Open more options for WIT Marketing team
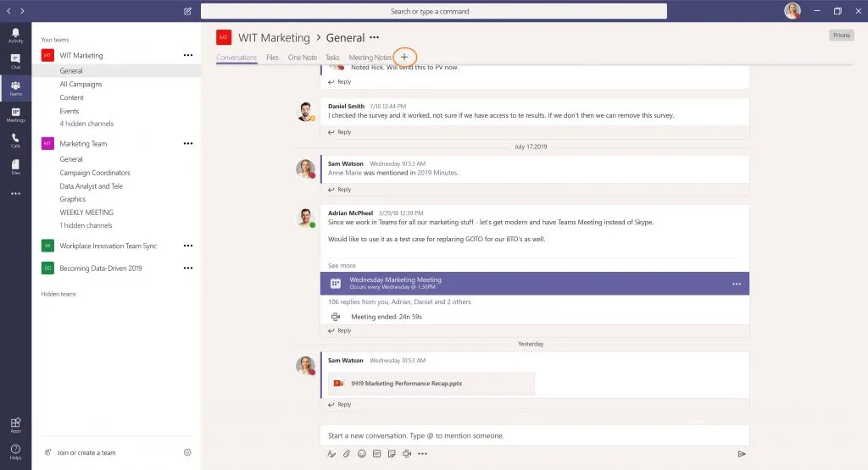868x470 pixels. point(188,55)
